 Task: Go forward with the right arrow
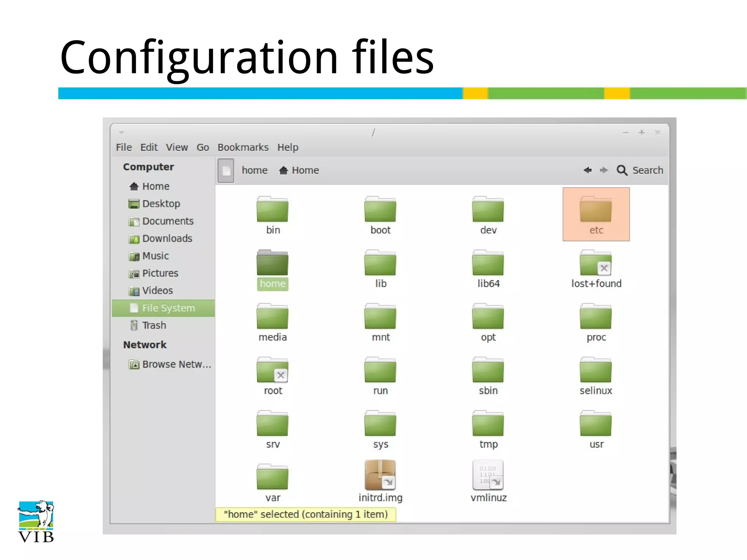604,170
